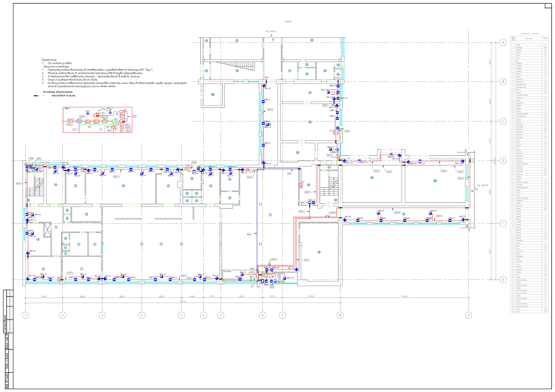Image resolution: width=555 pixels, height=392 pixels.
Task: Select the red АМ-1 module labeled 1A1.67
Action: [188, 169]
